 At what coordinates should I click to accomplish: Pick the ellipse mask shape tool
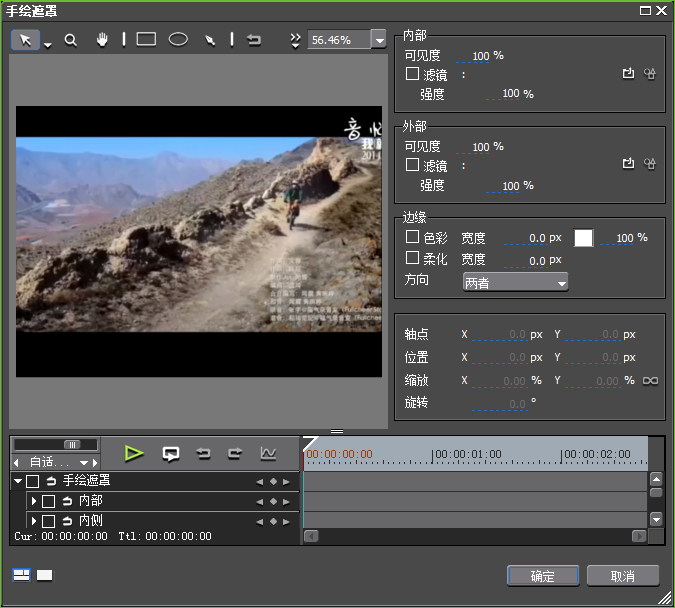coord(178,40)
